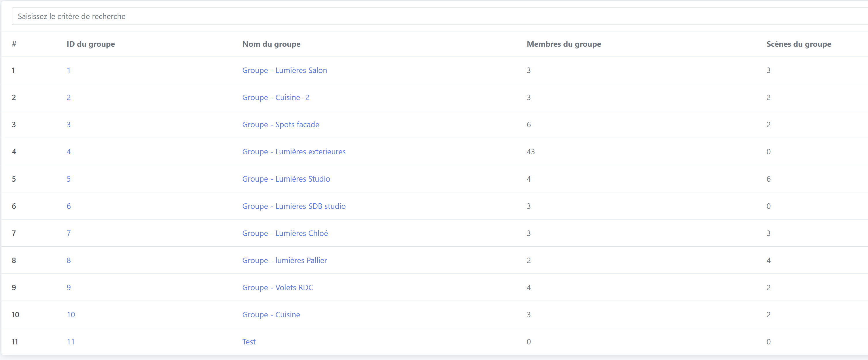
Task: Open the Groupe - Lumières Studio link
Action: (286, 179)
